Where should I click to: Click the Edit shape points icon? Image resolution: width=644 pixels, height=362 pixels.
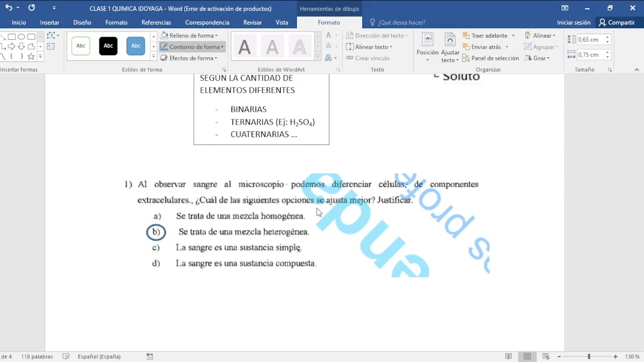tap(51, 36)
